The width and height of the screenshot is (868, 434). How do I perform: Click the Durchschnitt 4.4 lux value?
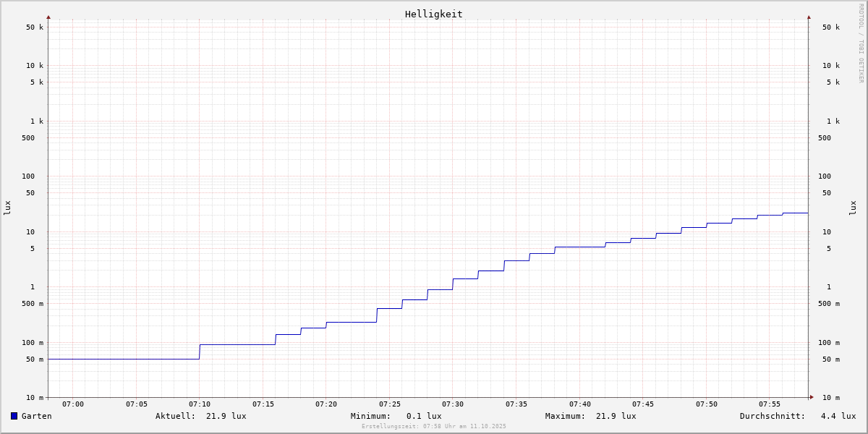(838, 416)
